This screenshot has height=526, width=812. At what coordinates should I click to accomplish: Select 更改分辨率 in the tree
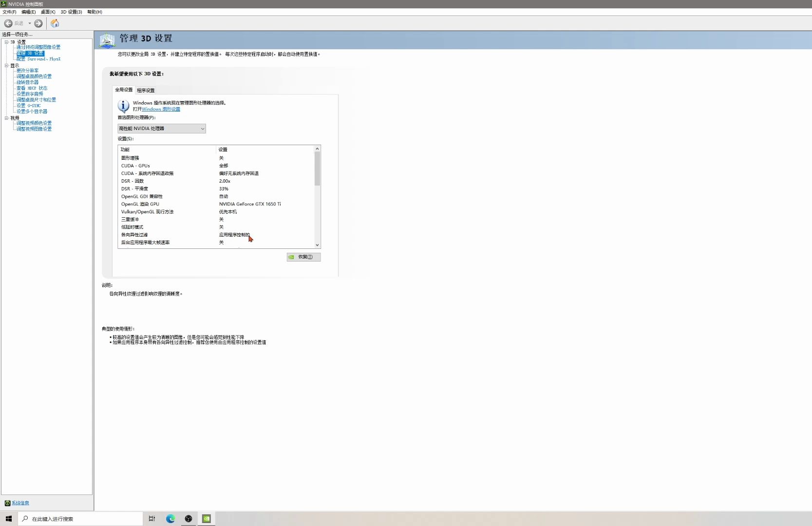(x=27, y=71)
